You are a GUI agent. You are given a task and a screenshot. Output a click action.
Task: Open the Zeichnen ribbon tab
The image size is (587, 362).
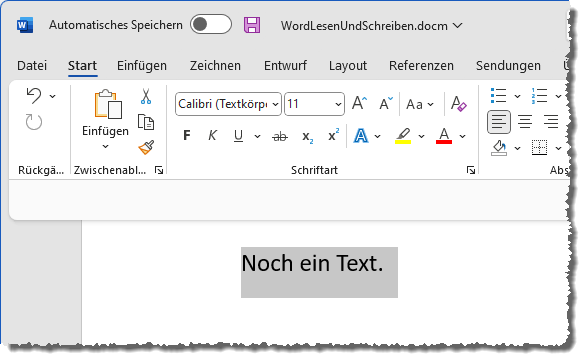215,66
